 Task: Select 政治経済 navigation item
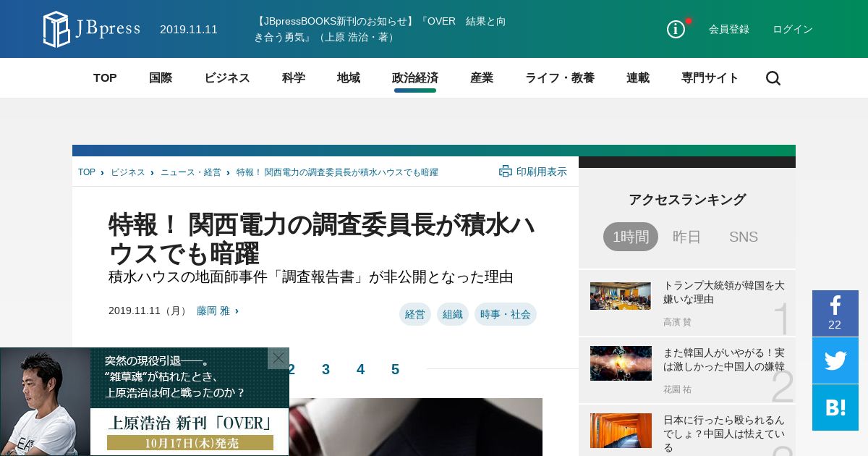coord(415,78)
